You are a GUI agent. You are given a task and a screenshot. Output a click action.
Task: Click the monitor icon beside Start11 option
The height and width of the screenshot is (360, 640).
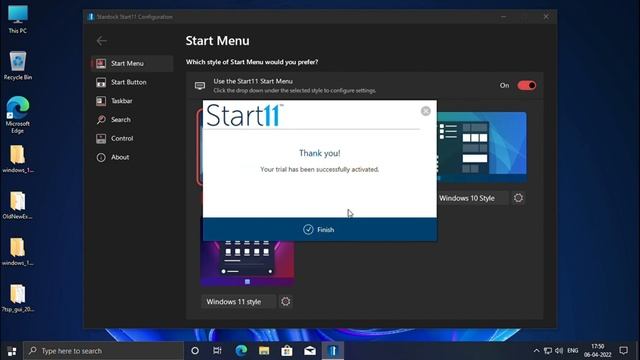[x=200, y=86]
